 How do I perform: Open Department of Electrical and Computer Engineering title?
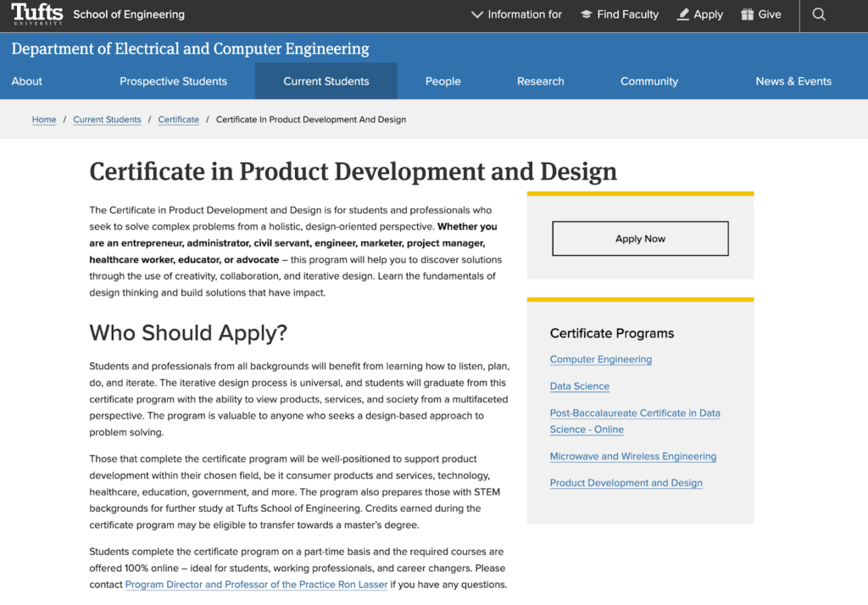[190, 48]
